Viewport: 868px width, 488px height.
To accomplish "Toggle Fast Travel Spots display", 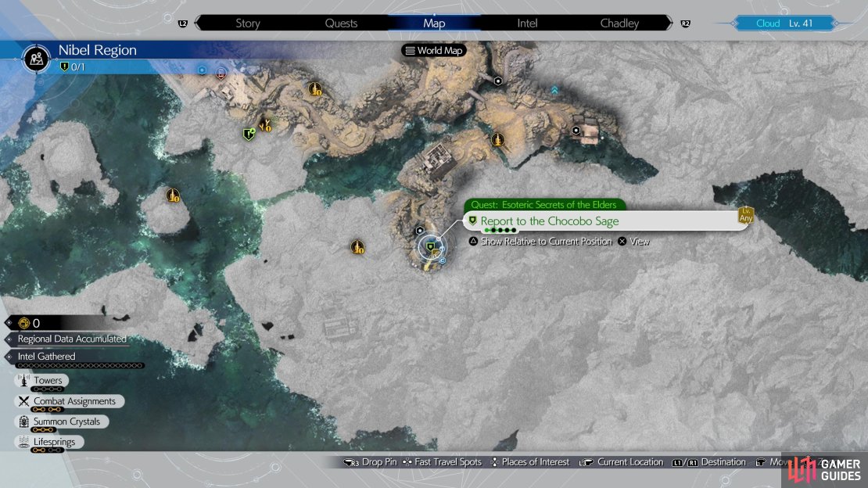I will pyautogui.click(x=442, y=462).
